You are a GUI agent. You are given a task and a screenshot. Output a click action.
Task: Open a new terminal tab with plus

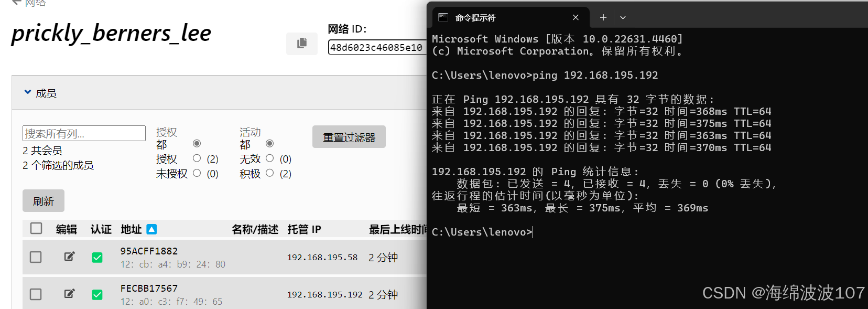coord(603,17)
